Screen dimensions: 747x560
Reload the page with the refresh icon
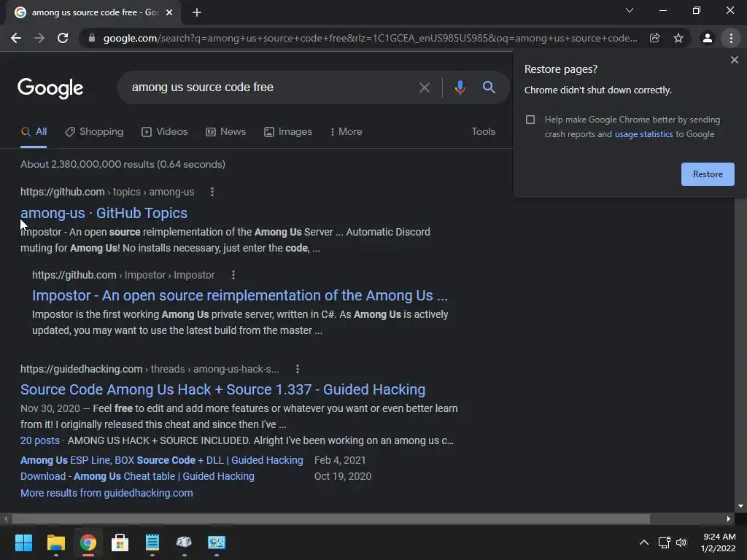coord(63,38)
